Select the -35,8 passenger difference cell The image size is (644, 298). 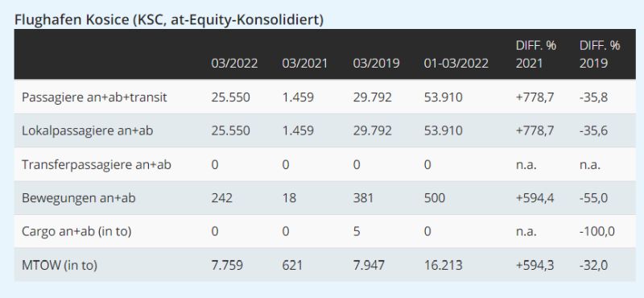pos(593,97)
